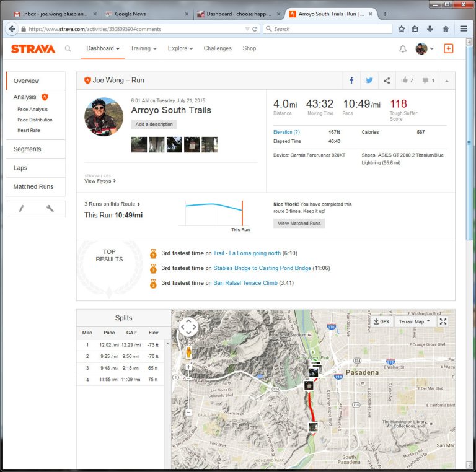The image size is (476, 472).
Task: Switch to the Gmail Inbox tab
Action: 55,14
